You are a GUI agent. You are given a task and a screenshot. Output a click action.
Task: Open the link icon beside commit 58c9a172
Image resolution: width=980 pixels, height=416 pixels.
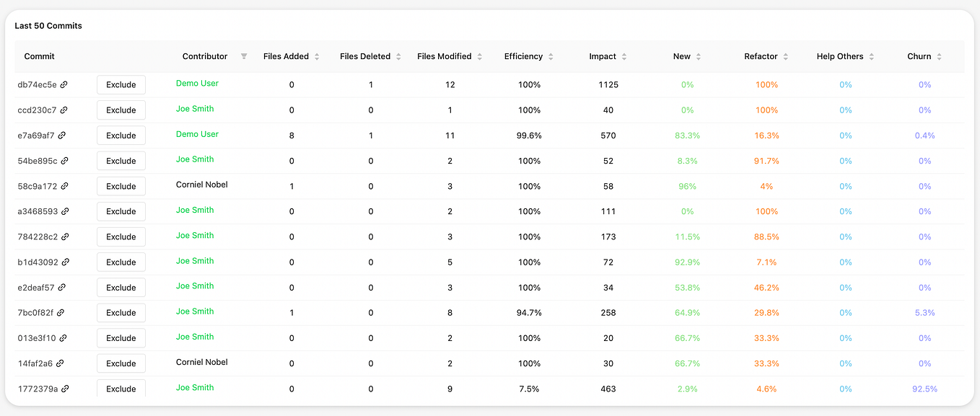65,186
